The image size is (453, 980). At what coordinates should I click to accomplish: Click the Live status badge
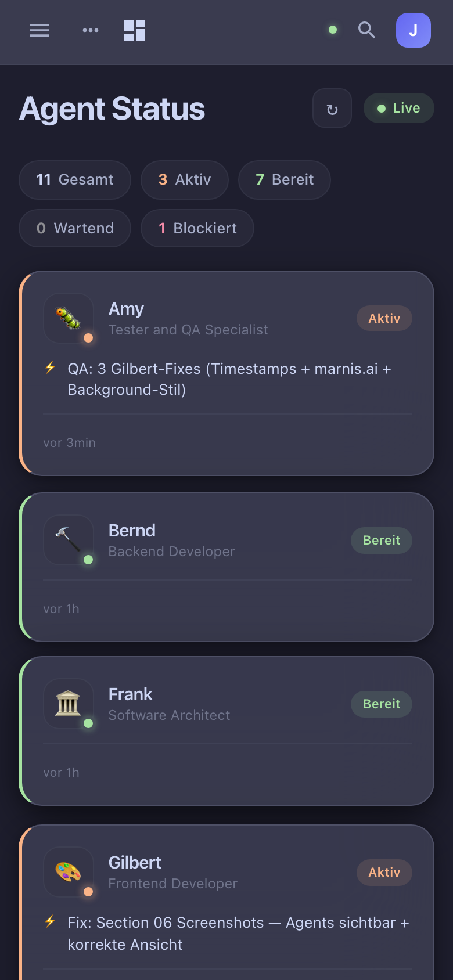click(398, 108)
